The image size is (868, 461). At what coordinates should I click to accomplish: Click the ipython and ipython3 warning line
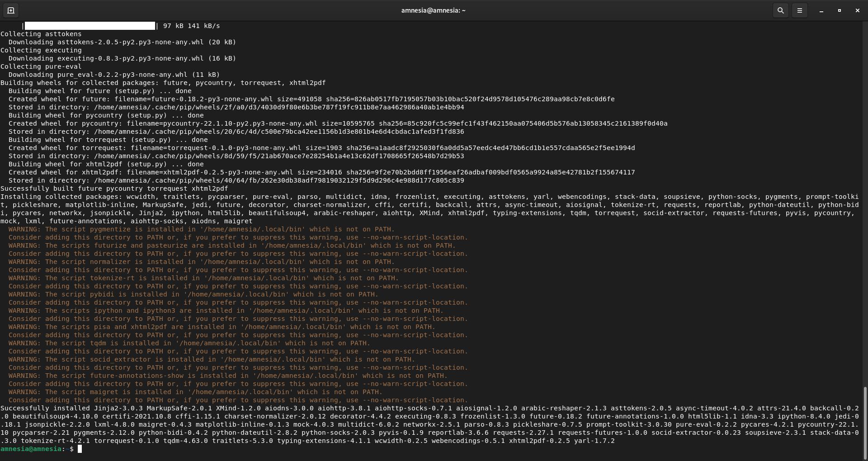coord(226,310)
